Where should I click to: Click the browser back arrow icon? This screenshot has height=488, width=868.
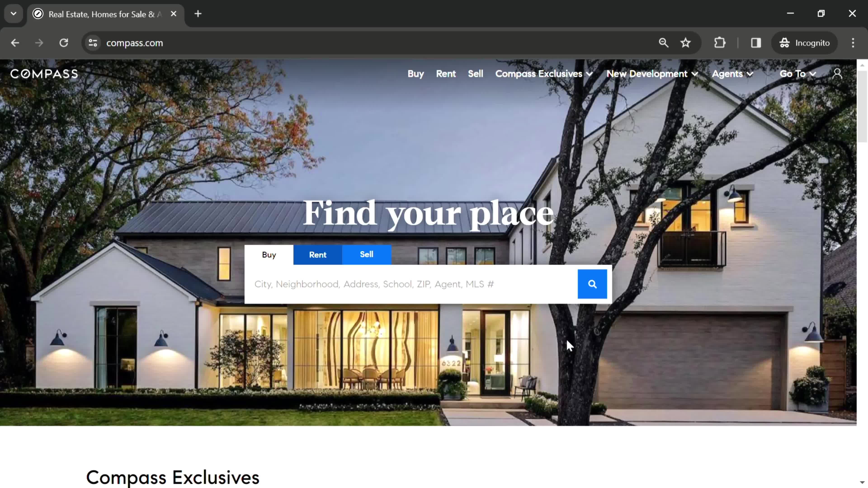click(15, 42)
